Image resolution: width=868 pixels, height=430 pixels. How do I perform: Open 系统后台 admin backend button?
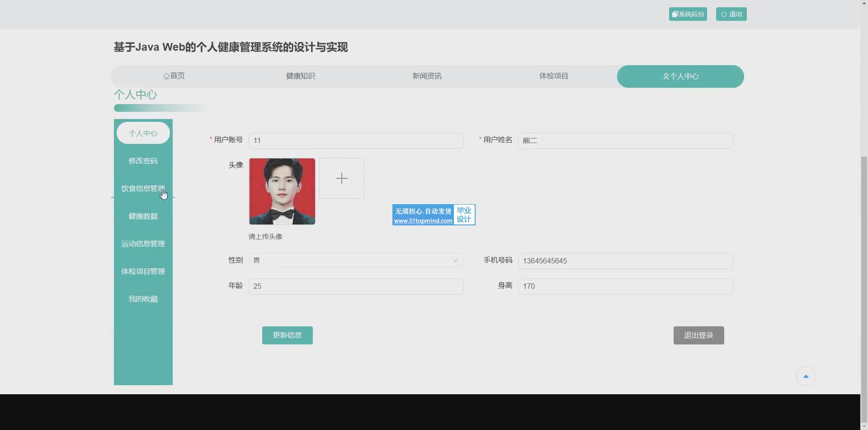pyautogui.click(x=688, y=14)
